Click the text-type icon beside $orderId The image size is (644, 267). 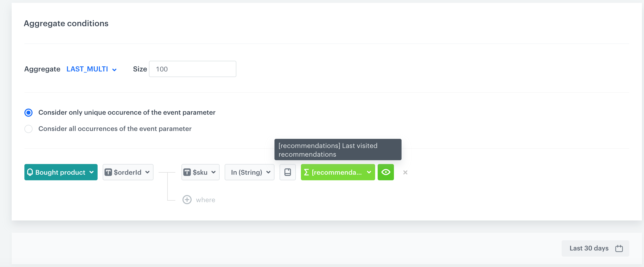(x=108, y=172)
